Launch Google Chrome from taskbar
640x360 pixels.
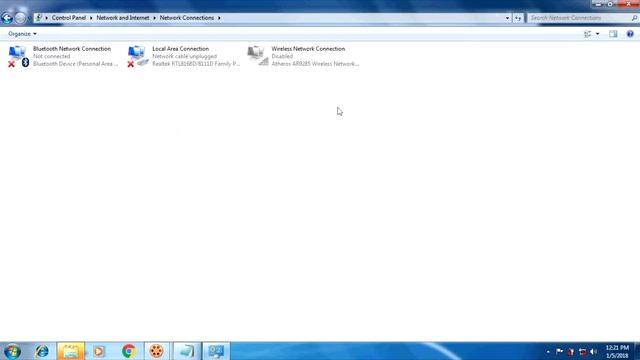pos(129,351)
